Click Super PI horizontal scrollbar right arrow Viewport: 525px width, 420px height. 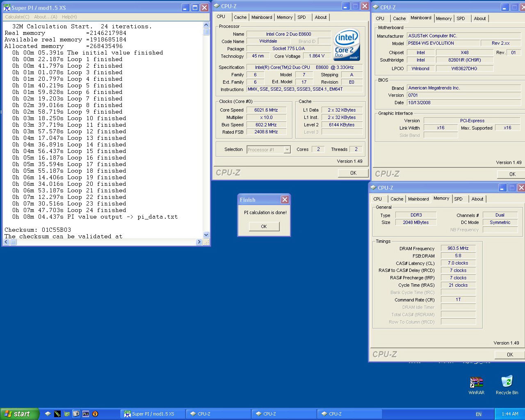(x=199, y=242)
